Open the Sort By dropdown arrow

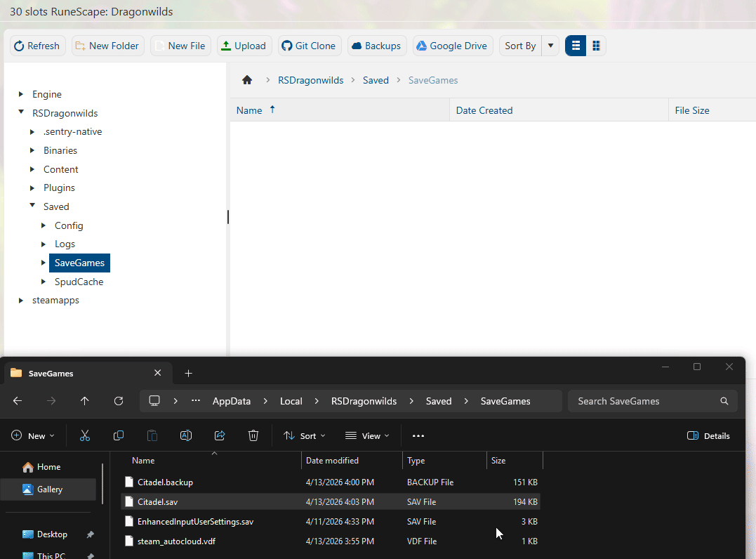tap(550, 46)
